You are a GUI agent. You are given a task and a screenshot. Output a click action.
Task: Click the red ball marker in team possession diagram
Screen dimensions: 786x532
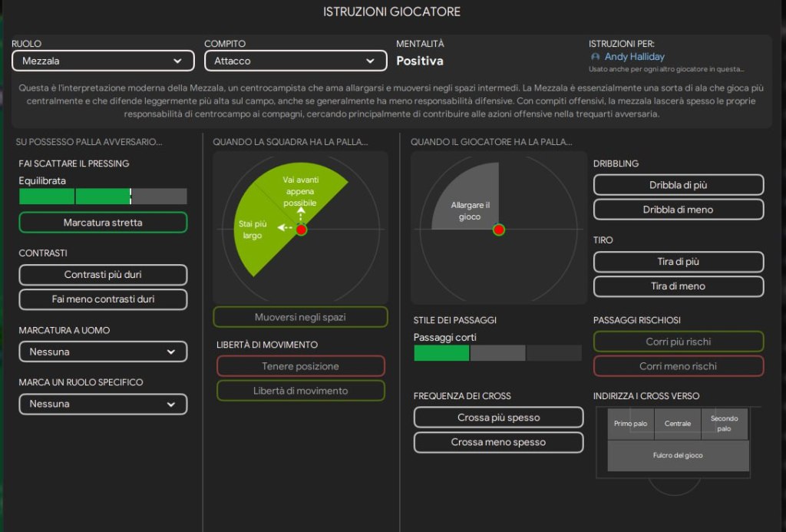click(x=301, y=230)
